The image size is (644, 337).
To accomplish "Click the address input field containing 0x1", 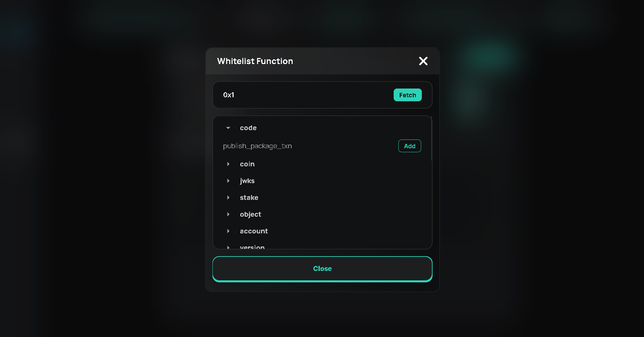I will (x=302, y=95).
